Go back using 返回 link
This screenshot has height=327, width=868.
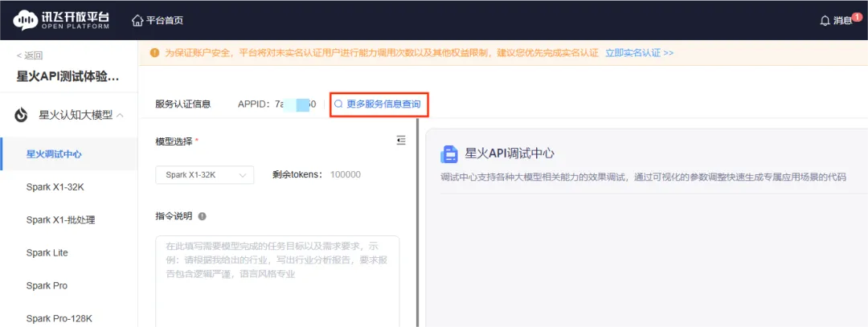(30, 55)
